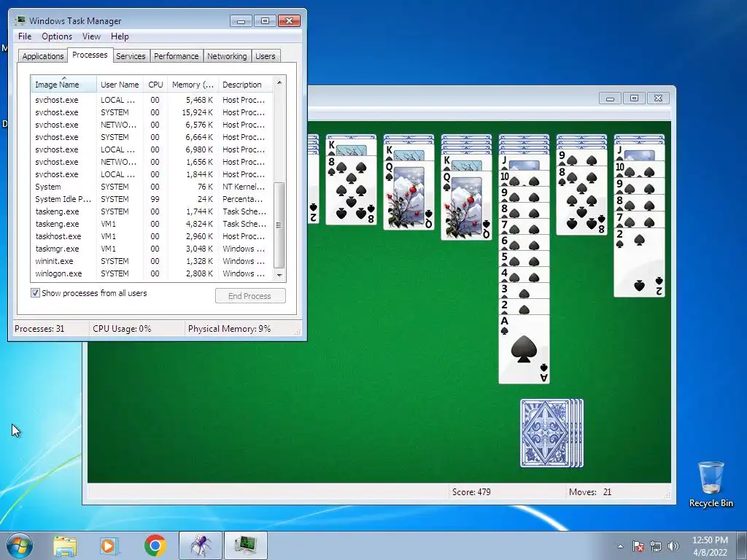Click the Moves: 21 status text
Image resolution: width=747 pixels, height=560 pixels.
[x=589, y=492]
